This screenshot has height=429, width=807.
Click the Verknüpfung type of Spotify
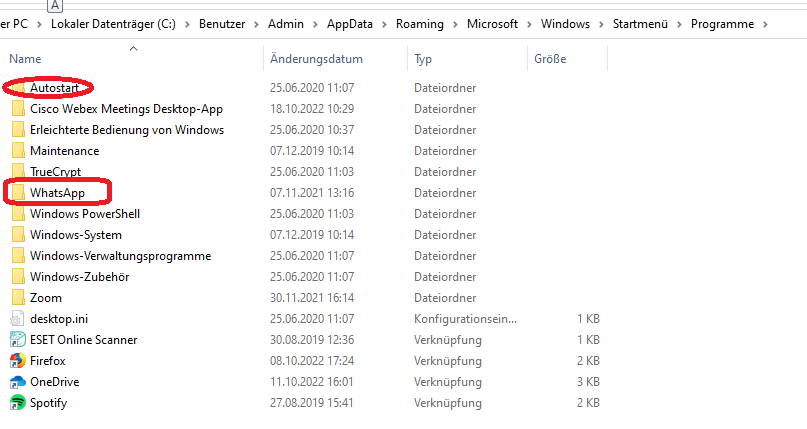pyautogui.click(x=448, y=403)
